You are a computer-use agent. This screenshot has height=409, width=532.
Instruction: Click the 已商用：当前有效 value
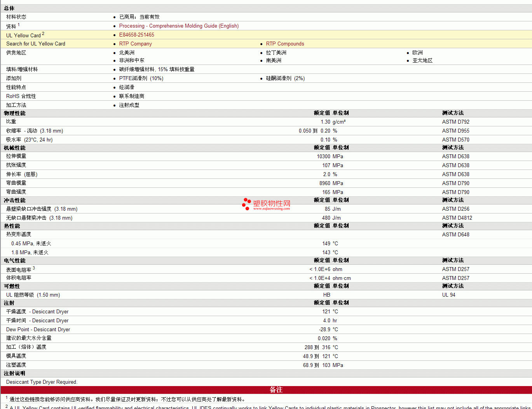(140, 17)
